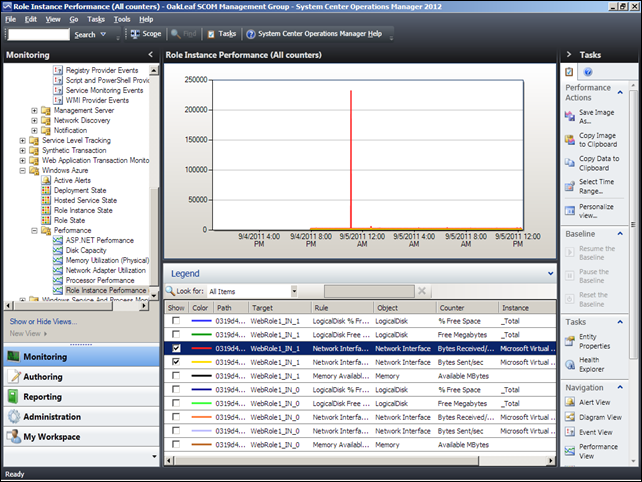Click the Scope toolbar icon
Viewport: 642px width, 482px height.
pyautogui.click(x=135, y=34)
